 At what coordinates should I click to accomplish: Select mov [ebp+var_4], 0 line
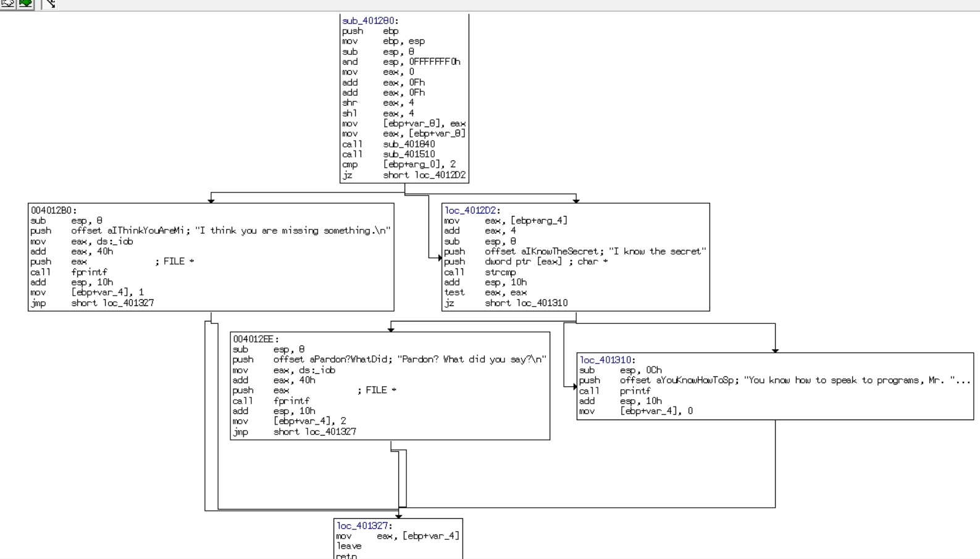pyautogui.click(x=636, y=412)
